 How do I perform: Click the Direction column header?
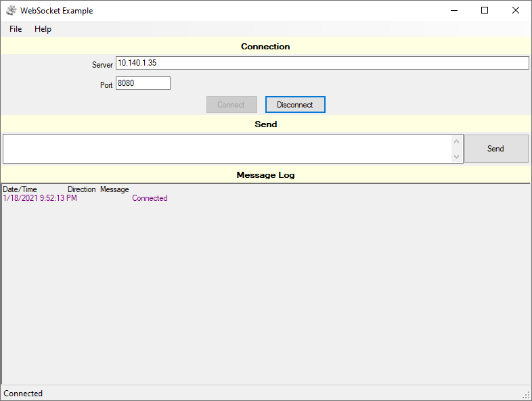pyautogui.click(x=81, y=189)
